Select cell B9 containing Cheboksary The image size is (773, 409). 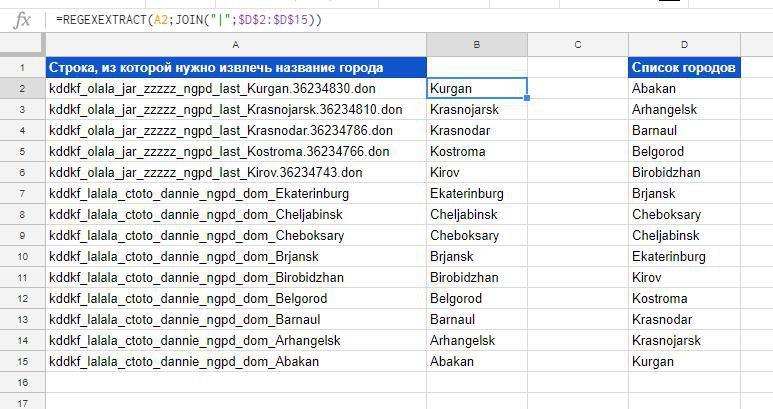tap(477, 236)
